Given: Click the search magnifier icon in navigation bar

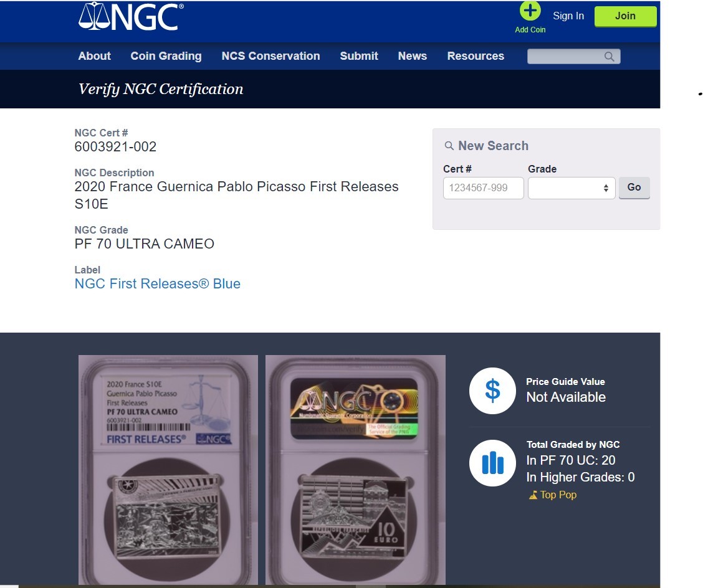Looking at the screenshot, I should point(609,57).
